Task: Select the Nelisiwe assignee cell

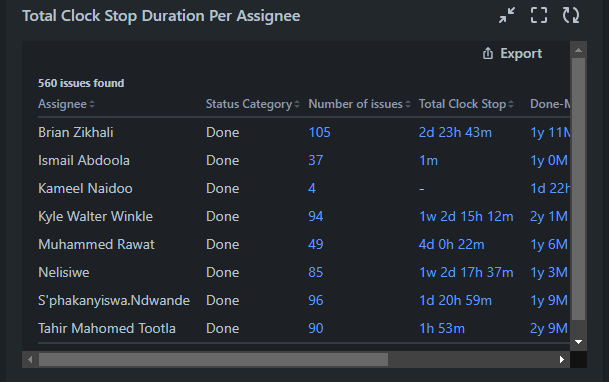Action: click(64, 272)
